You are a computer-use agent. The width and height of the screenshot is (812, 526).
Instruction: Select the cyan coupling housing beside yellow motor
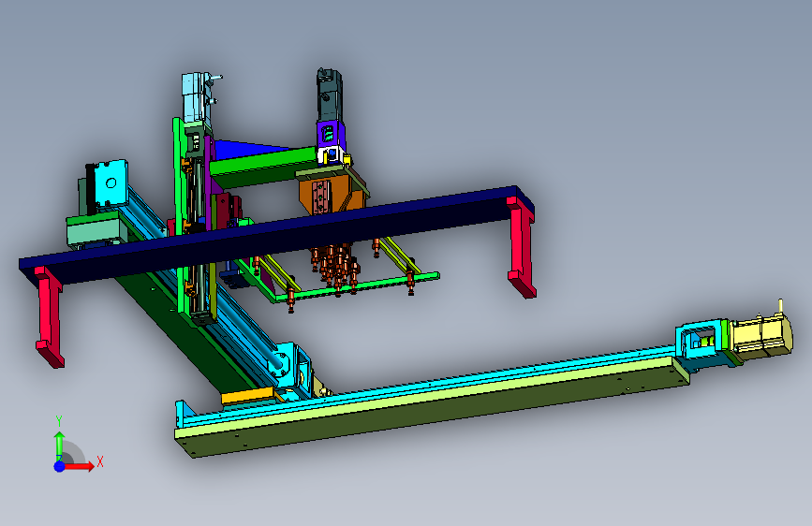(700, 342)
